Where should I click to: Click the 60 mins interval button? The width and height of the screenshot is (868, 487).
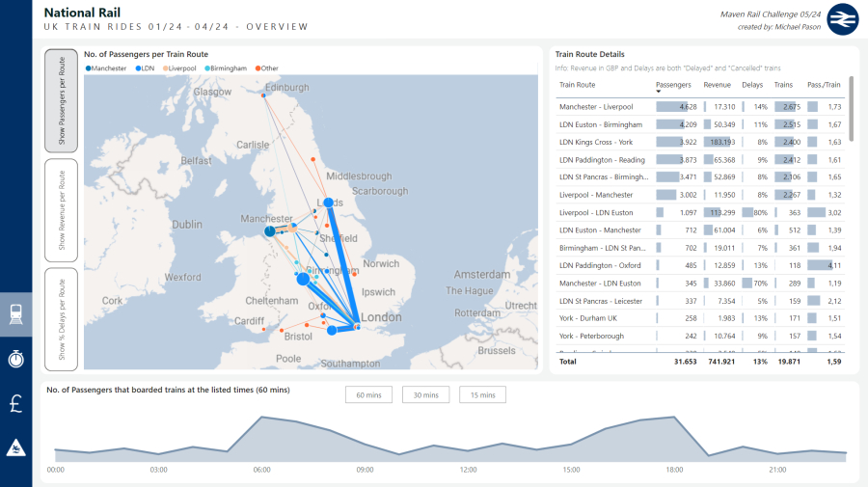point(367,394)
